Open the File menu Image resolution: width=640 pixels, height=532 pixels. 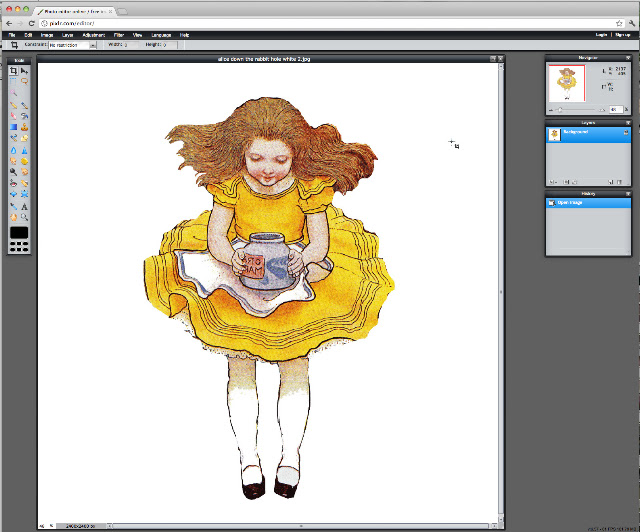12,35
